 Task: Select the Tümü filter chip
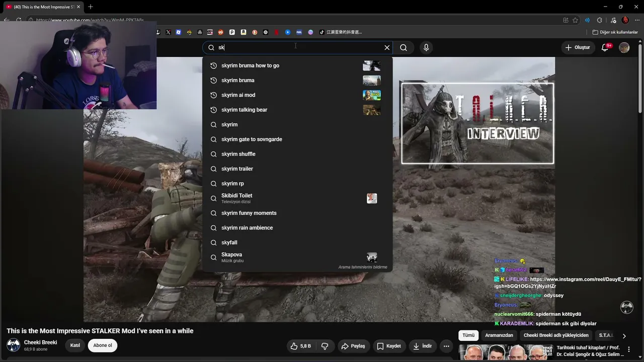(x=468, y=335)
